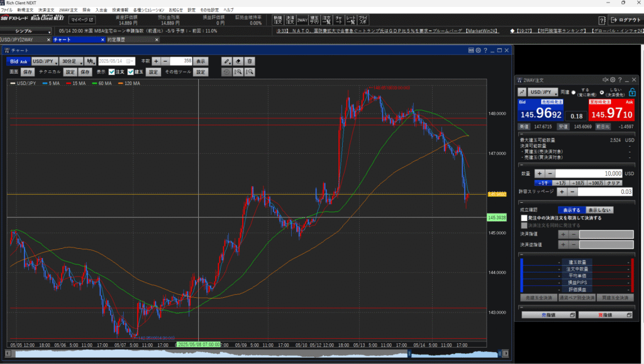Screen dimensions: 644x364
Task: Click the lock icon in order panel
Action: pos(632,93)
